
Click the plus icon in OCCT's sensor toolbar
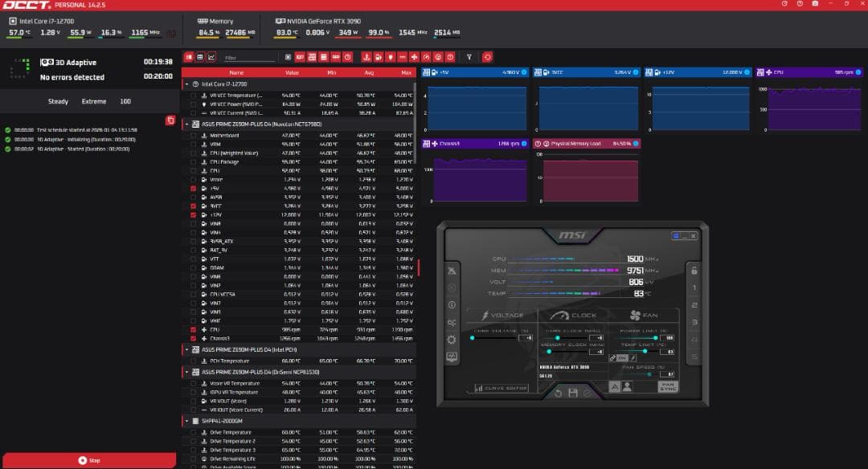tap(415, 57)
